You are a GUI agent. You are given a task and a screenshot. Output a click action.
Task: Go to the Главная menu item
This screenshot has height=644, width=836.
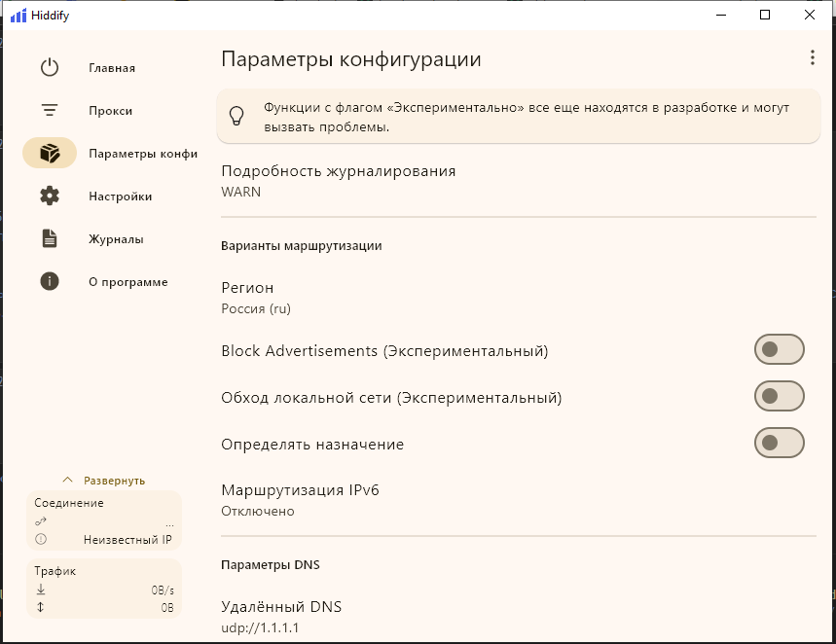click(x=111, y=68)
